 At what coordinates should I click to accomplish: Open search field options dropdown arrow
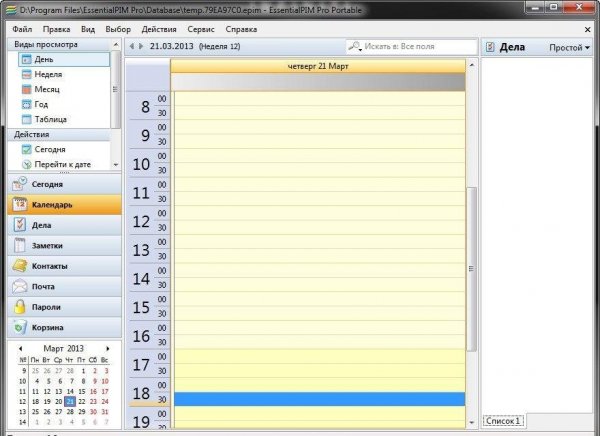[360, 50]
